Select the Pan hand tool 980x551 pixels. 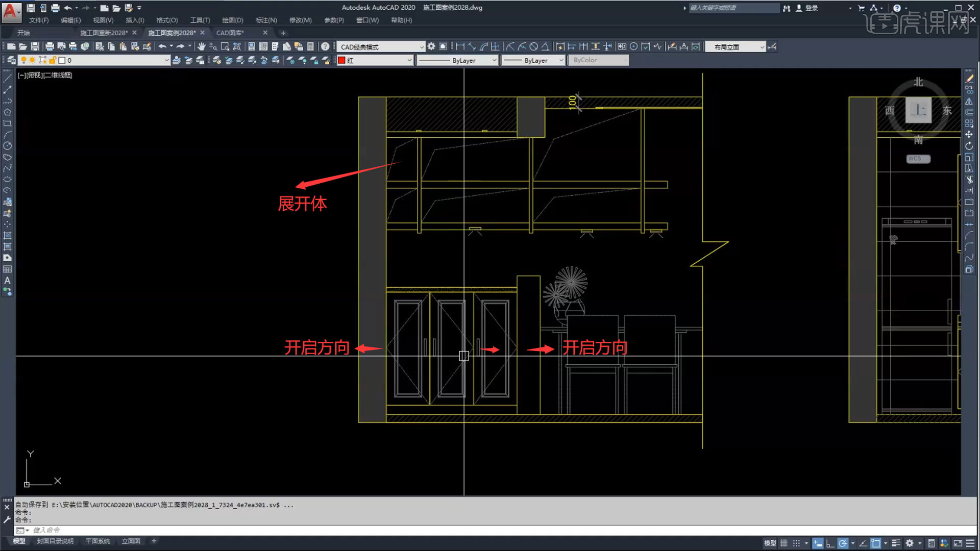pos(202,46)
